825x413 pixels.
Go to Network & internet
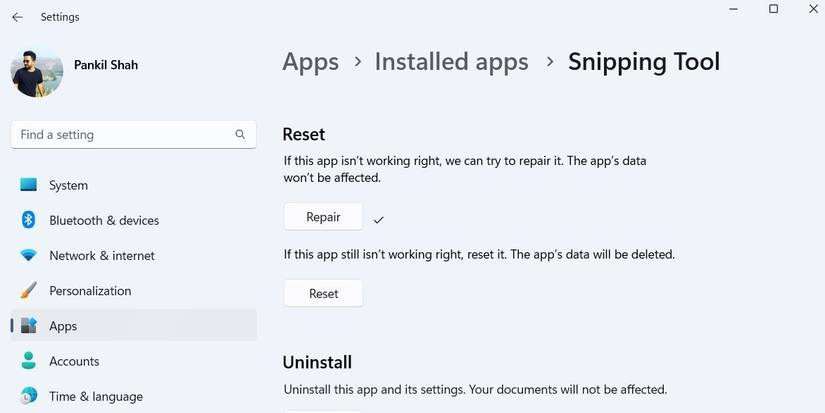102,255
